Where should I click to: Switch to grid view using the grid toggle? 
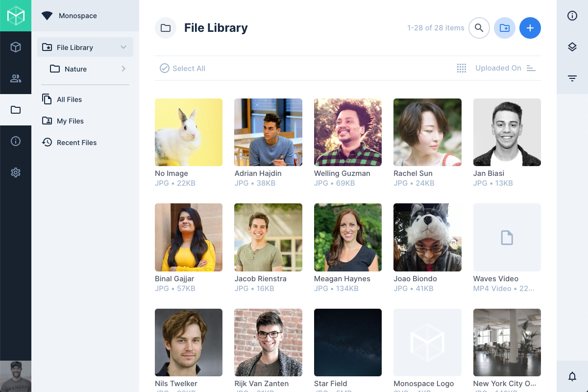click(461, 68)
